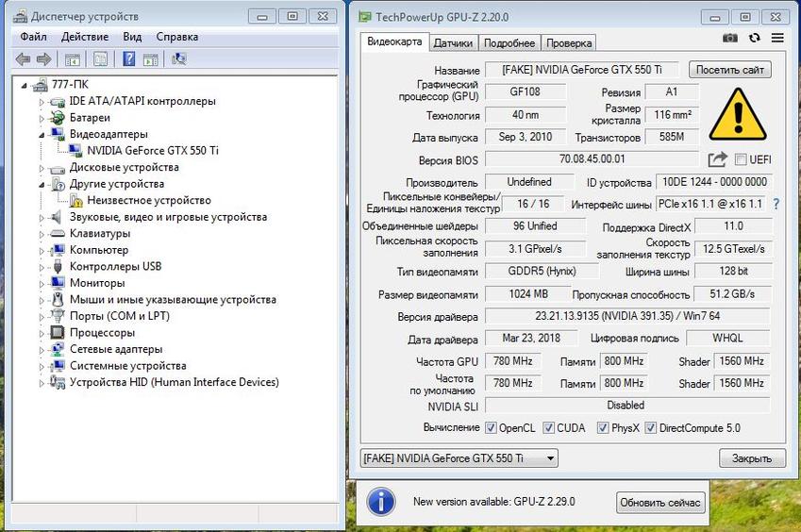Select the Контроллеры USB category
This screenshot has width=801, height=532.
(115, 267)
